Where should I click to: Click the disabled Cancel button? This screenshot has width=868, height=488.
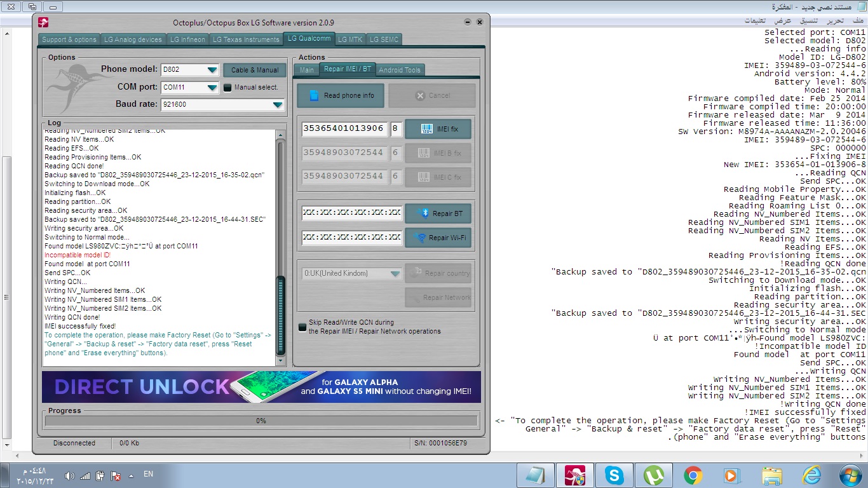(x=432, y=95)
